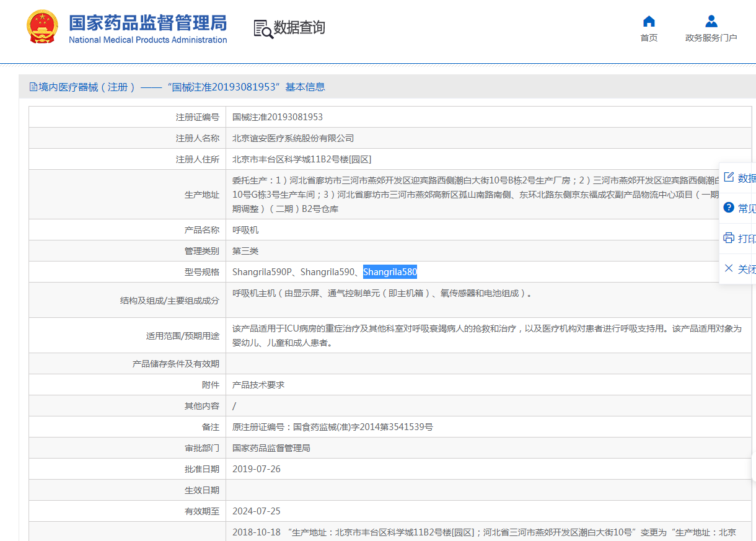Click the 管理类别 row label

[x=202, y=251]
